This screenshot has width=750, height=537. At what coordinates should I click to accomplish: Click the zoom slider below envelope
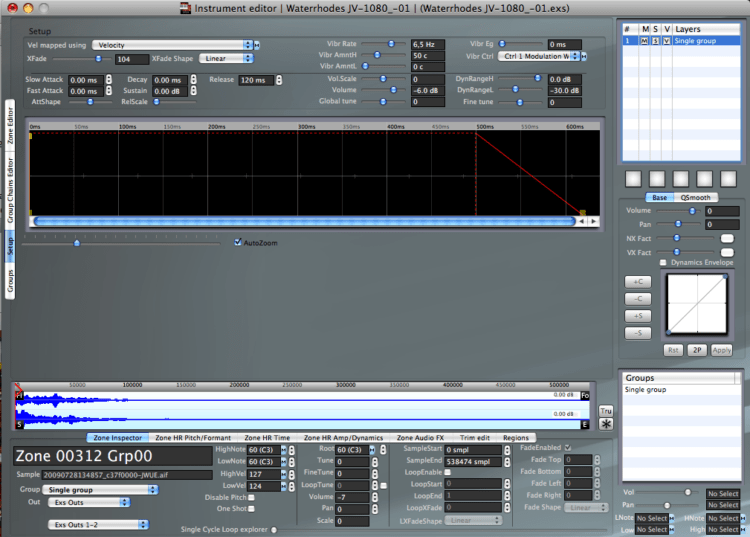(x=77, y=243)
